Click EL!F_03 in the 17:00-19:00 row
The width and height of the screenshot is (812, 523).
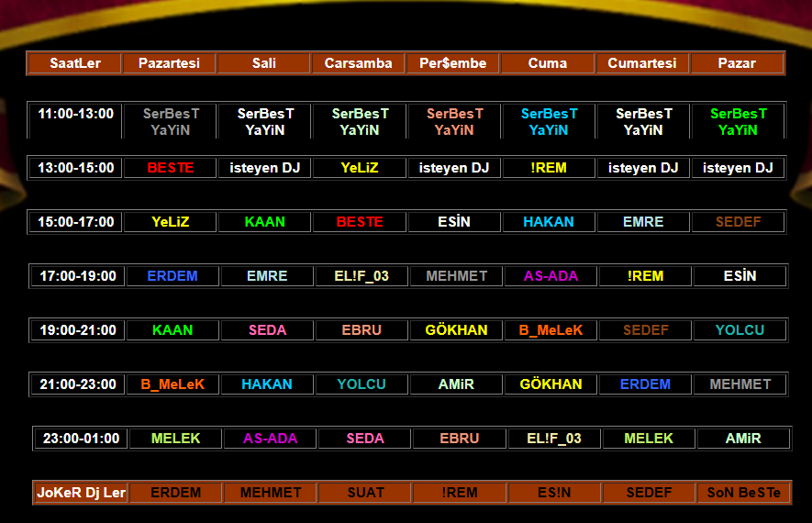(362, 276)
